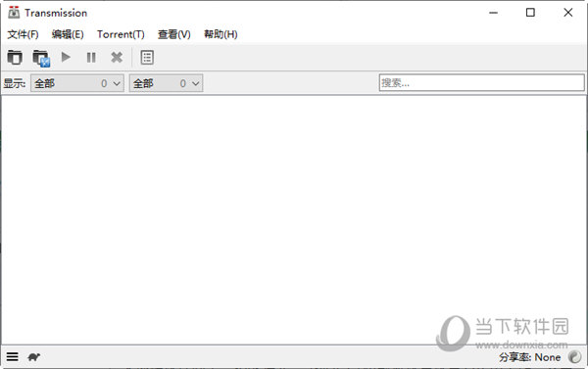
Task: Minimize the Transmission window
Action: pyautogui.click(x=494, y=13)
